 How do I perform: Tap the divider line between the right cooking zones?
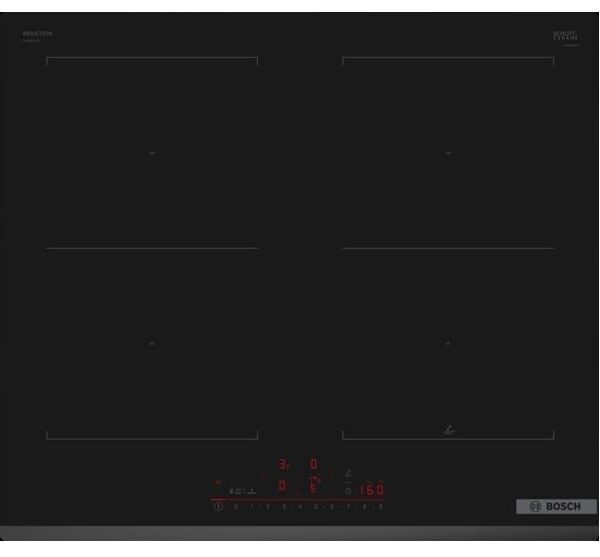[448, 248]
